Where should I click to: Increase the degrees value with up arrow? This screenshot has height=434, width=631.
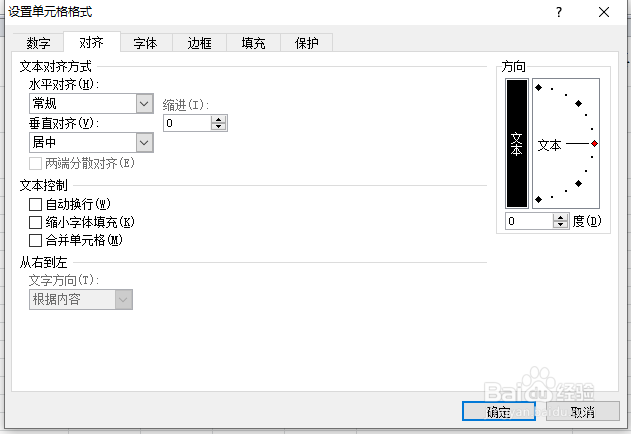(x=561, y=217)
